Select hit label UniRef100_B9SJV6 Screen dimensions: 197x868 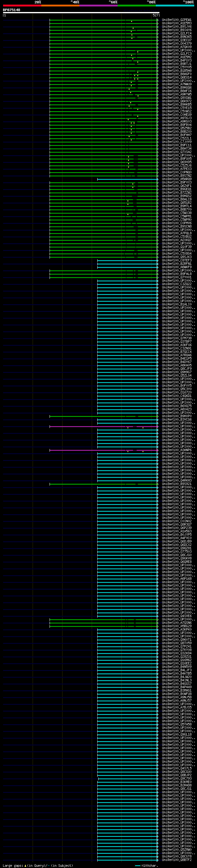point(176,27)
